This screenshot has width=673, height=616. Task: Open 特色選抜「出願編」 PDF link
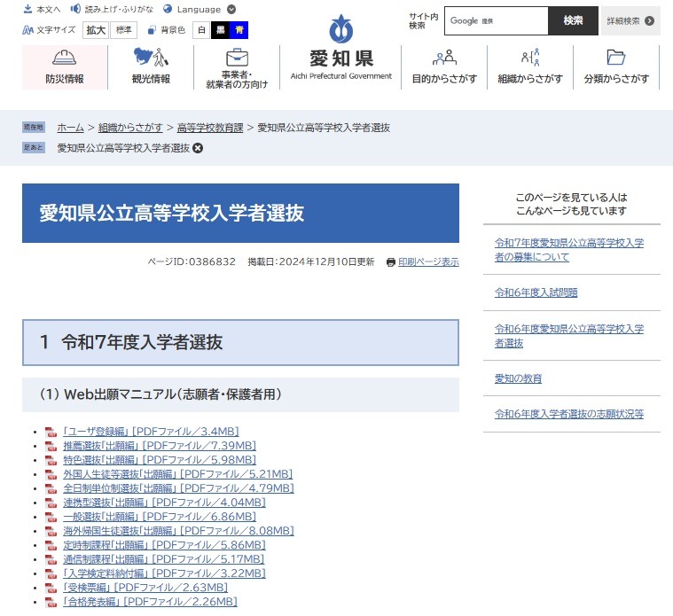tap(160, 460)
